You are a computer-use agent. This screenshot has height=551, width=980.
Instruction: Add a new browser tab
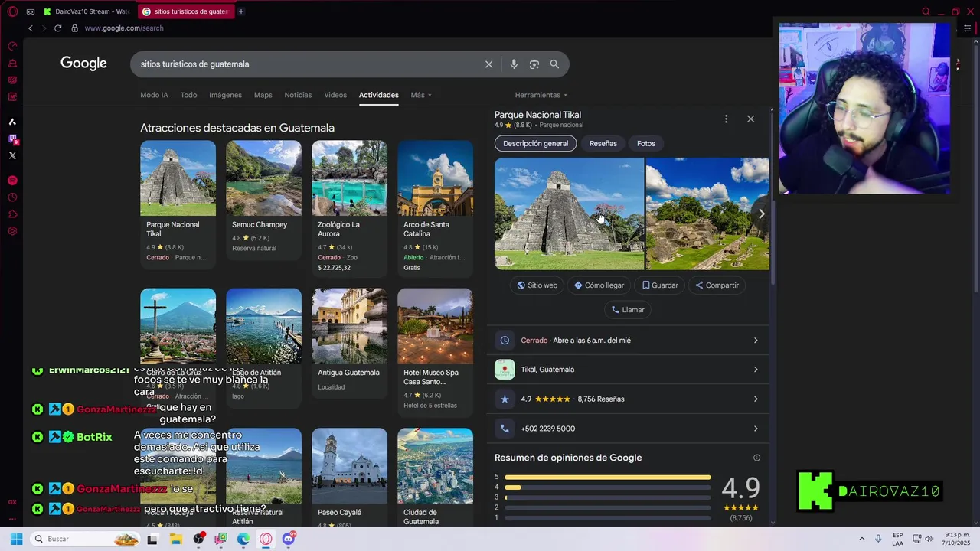pyautogui.click(x=240, y=11)
